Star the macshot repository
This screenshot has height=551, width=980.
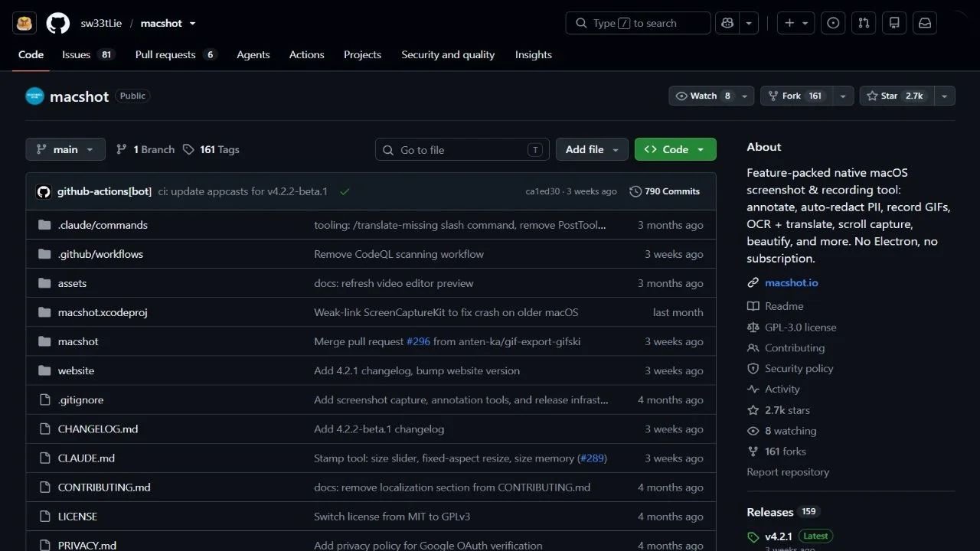click(897, 96)
